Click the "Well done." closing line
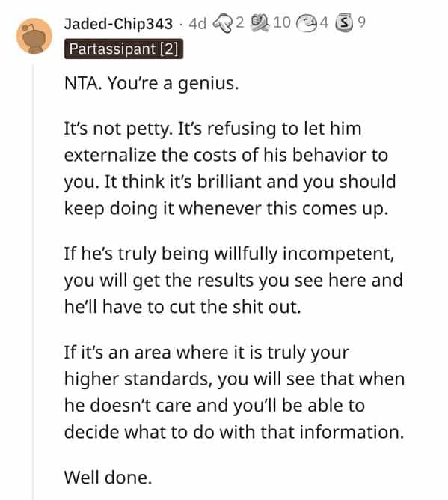The width and height of the screenshot is (448, 500). 108,478
